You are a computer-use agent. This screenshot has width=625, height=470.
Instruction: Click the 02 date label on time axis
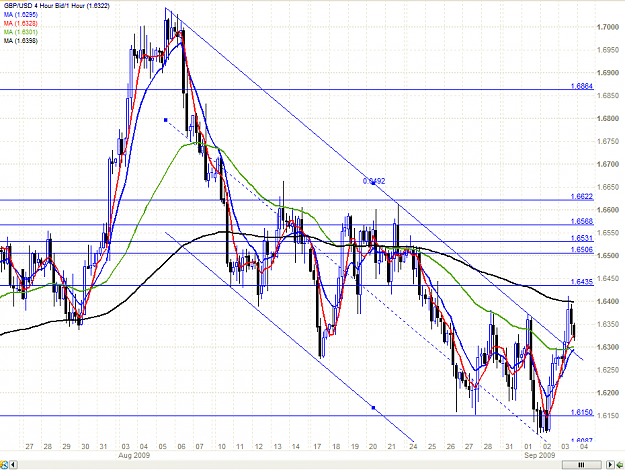pos(547,446)
